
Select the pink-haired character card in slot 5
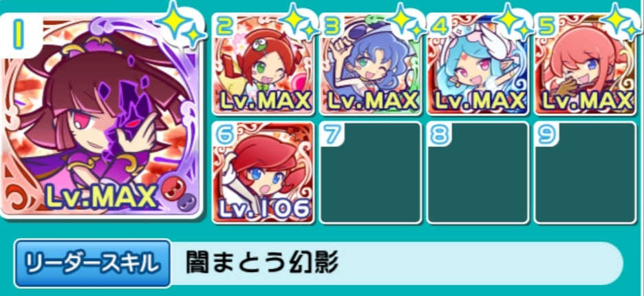(x=586, y=64)
